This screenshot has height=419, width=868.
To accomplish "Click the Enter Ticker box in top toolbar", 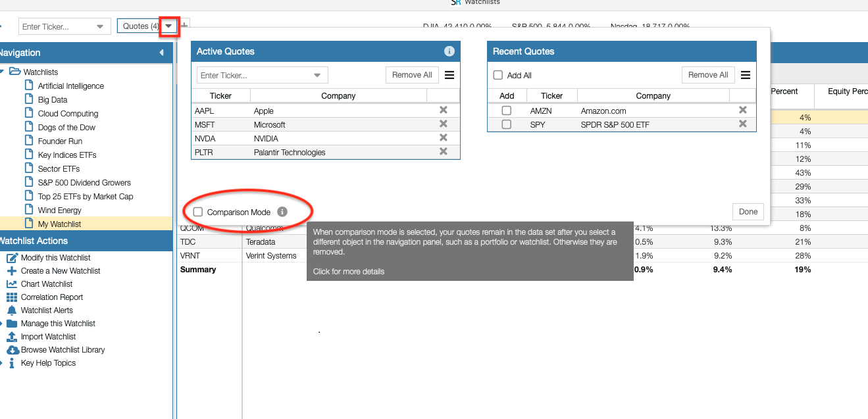I will coord(64,27).
